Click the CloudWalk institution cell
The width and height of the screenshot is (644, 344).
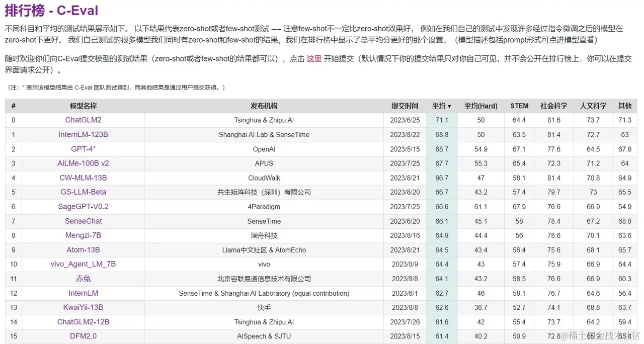[264, 178]
